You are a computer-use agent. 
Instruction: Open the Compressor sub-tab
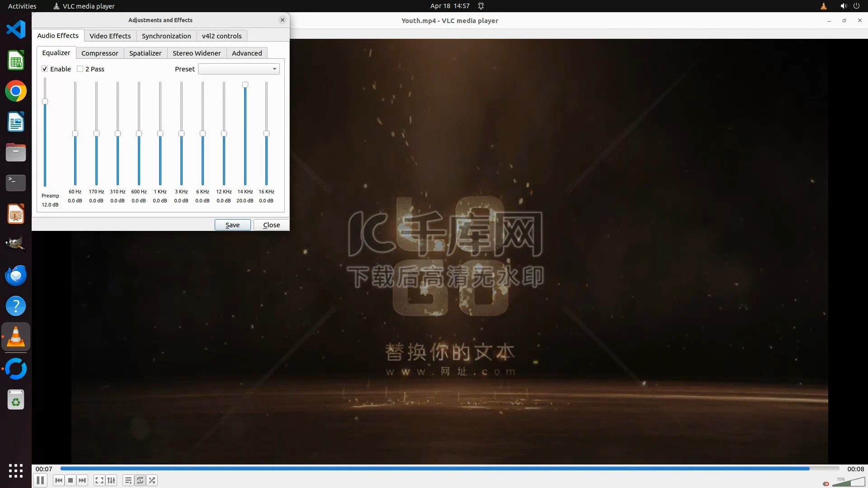point(99,53)
